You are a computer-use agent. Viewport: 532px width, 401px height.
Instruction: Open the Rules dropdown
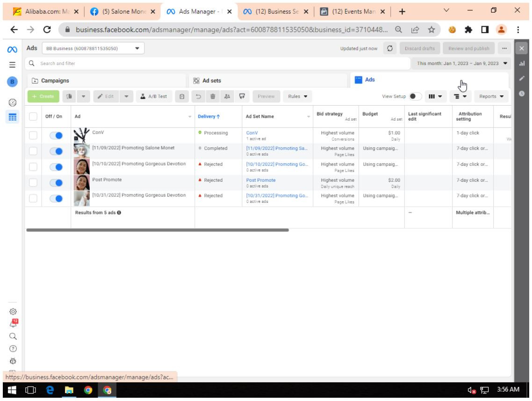297,96
